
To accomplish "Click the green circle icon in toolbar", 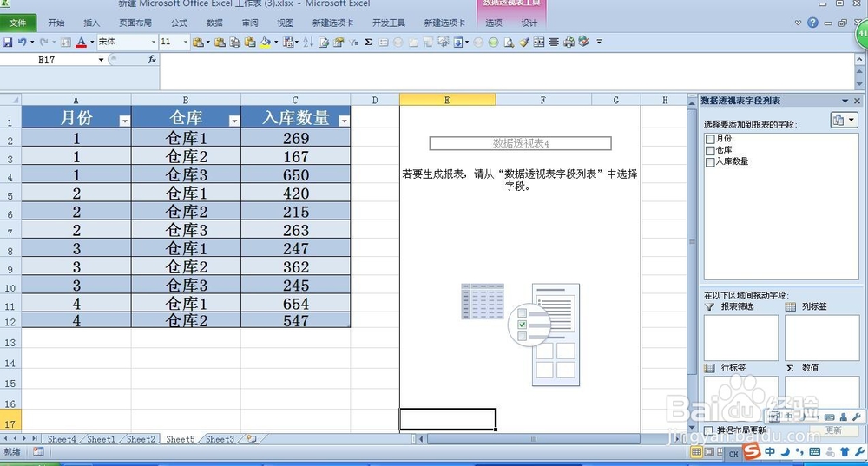I will pyautogui.click(x=493, y=42).
